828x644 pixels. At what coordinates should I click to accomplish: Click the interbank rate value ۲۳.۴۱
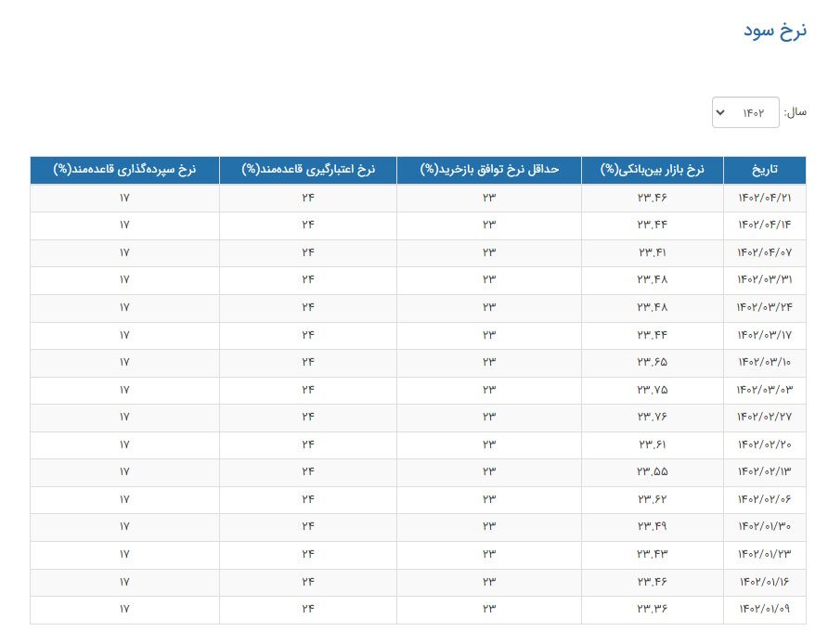click(x=653, y=252)
